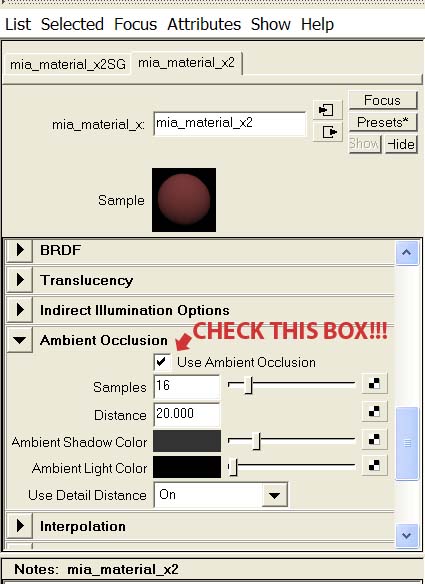
Task: Toggle the Use Ambient Occlusion checkbox
Action: [x=162, y=362]
